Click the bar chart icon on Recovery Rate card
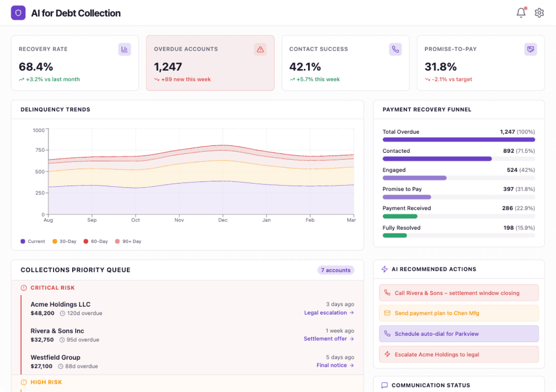The width and height of the screenshot is (556, 392). [x=125, y=49]
